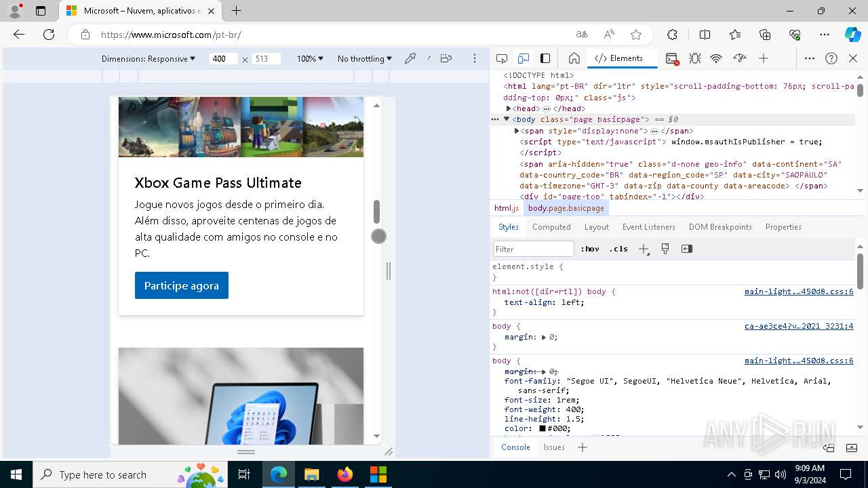Toggle the :hov element state panel
The image size is (868, 488).
pyautogui.click(x=590, y=249)
